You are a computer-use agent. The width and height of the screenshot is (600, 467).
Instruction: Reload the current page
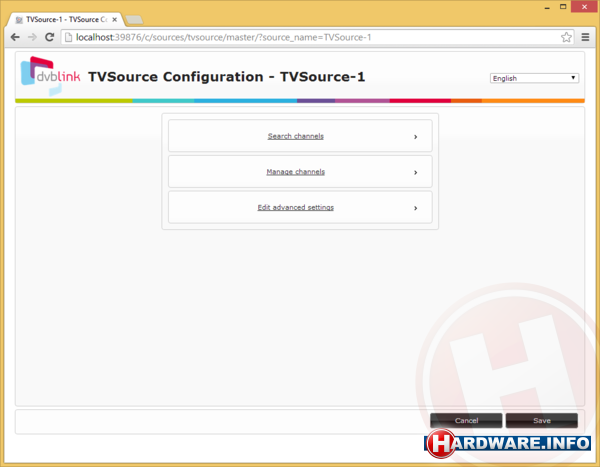50,37
